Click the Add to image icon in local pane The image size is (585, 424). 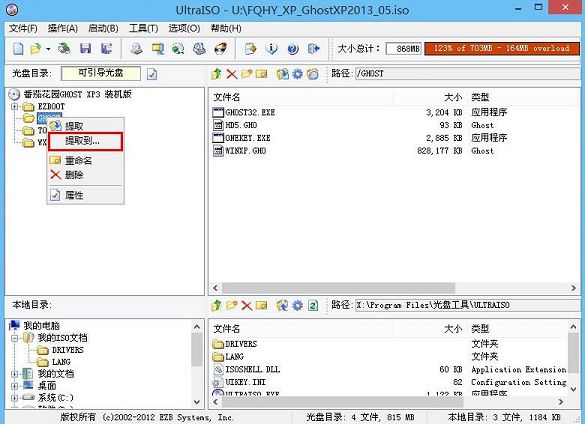282,305
